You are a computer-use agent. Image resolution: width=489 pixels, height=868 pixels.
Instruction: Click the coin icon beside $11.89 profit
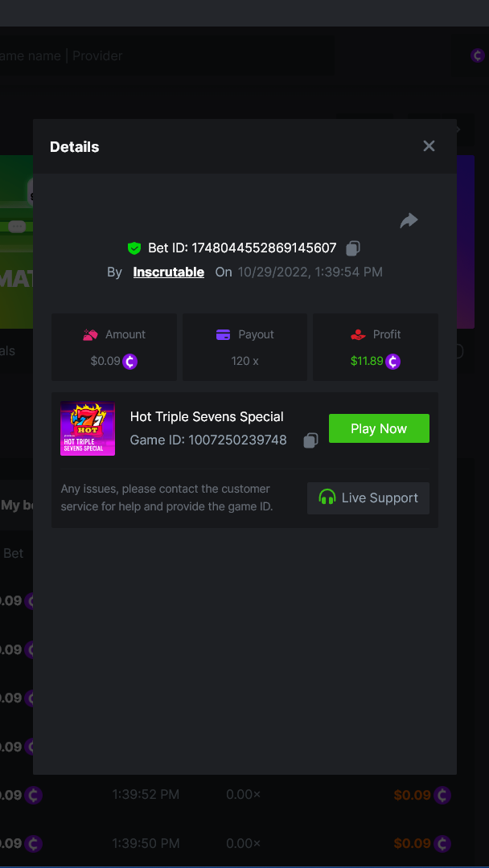coord(392,362)
